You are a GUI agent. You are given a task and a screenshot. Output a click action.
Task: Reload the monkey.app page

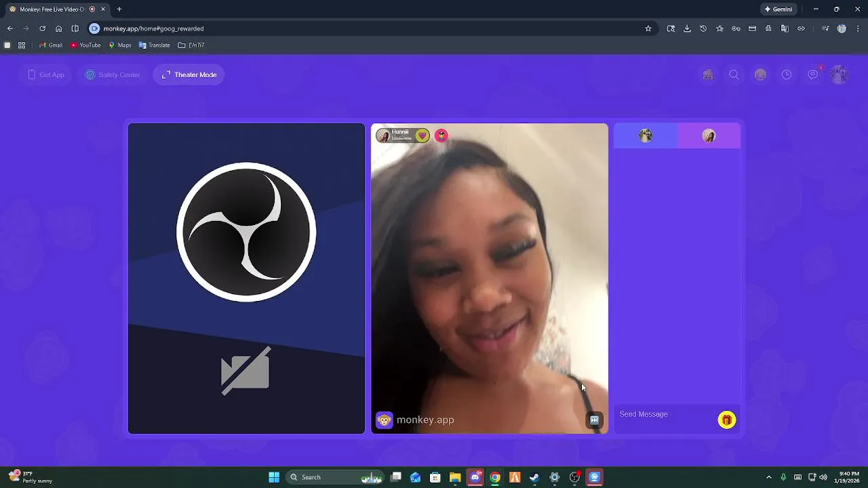tap(42, 28)
